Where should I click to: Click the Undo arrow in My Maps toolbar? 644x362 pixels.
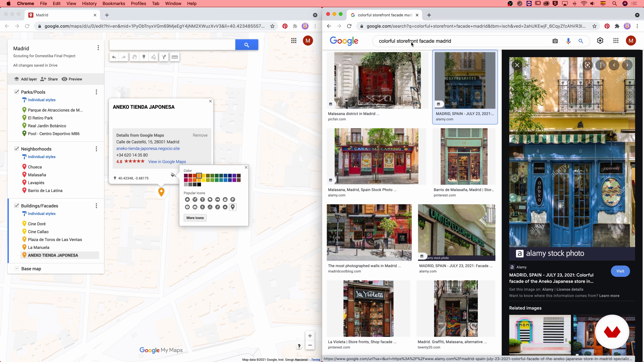click(114, 57)
